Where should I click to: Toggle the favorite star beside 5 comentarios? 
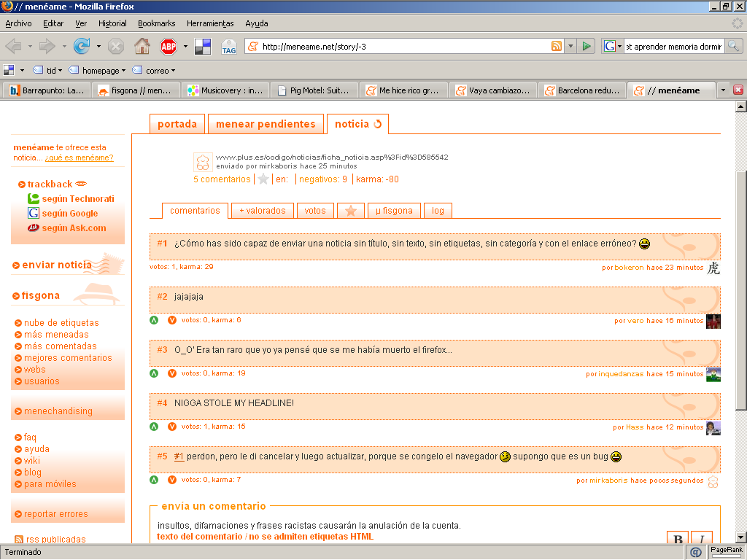[263, 179]
